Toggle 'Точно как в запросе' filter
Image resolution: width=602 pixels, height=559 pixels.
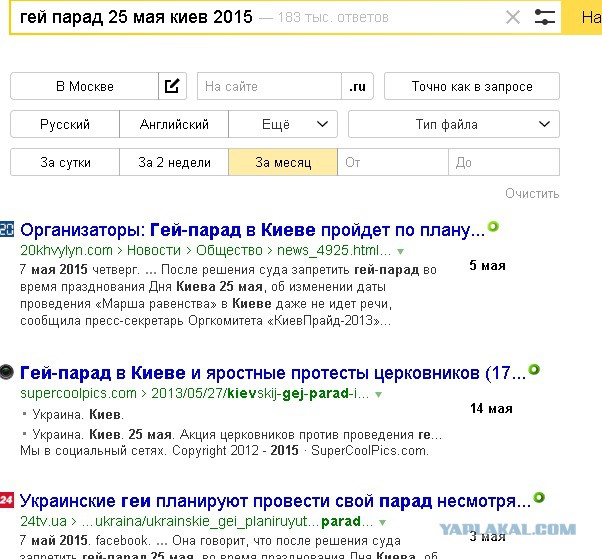tap(472, 86)
